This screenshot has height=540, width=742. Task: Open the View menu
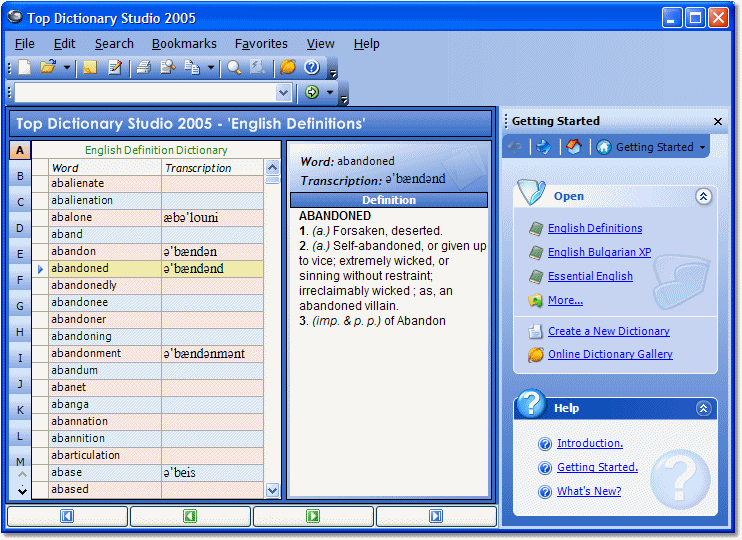click(320, 44)
